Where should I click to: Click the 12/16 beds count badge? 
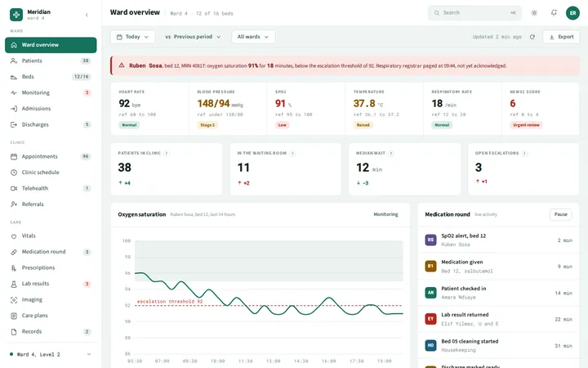[82, 77]
